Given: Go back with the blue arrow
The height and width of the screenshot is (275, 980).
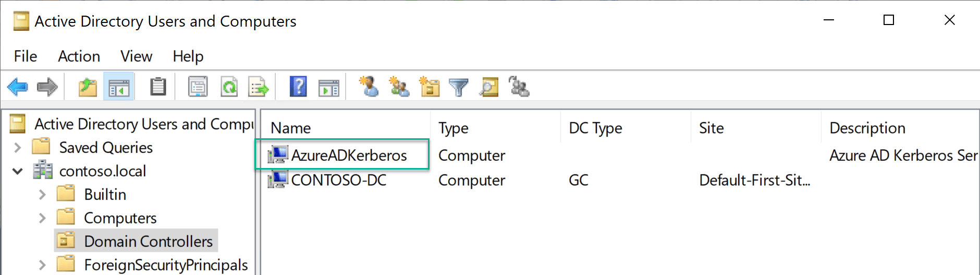Looking at the screenshot, I should (x=18, y=87).
